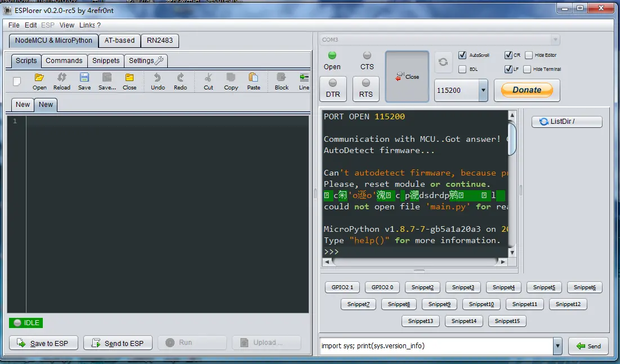Open the COM3 port dropdown
The image size is (620, 364).
click(x=555, y=39)
